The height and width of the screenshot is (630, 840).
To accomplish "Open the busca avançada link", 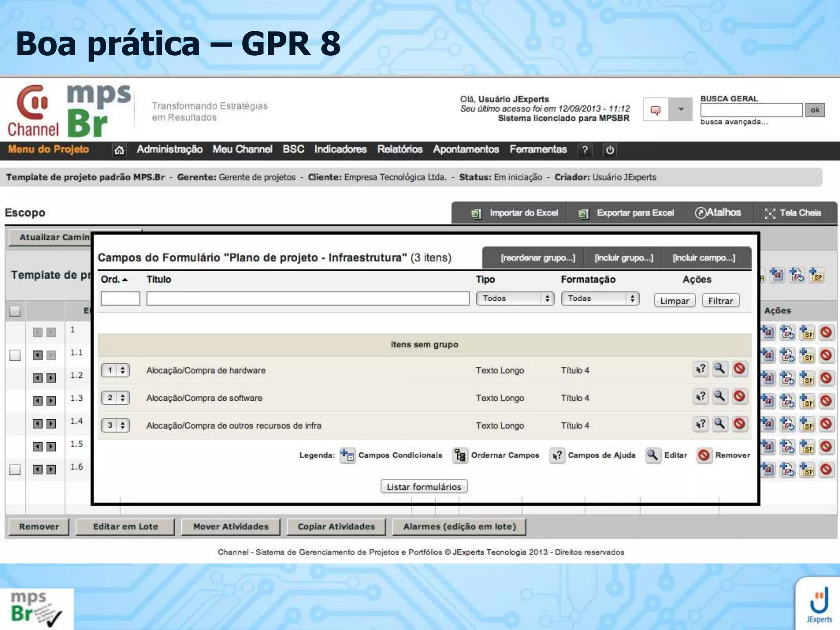I will pyautogui.click(x=734, y=122).
